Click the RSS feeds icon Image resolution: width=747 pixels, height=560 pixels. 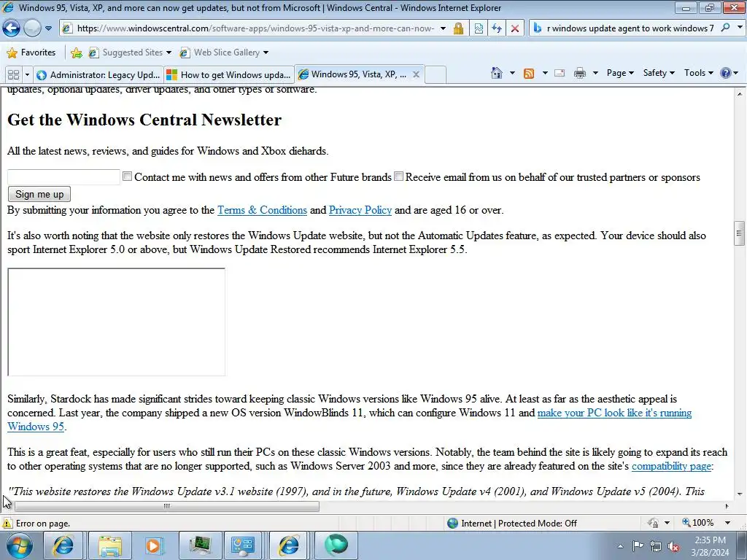[529, 73]
